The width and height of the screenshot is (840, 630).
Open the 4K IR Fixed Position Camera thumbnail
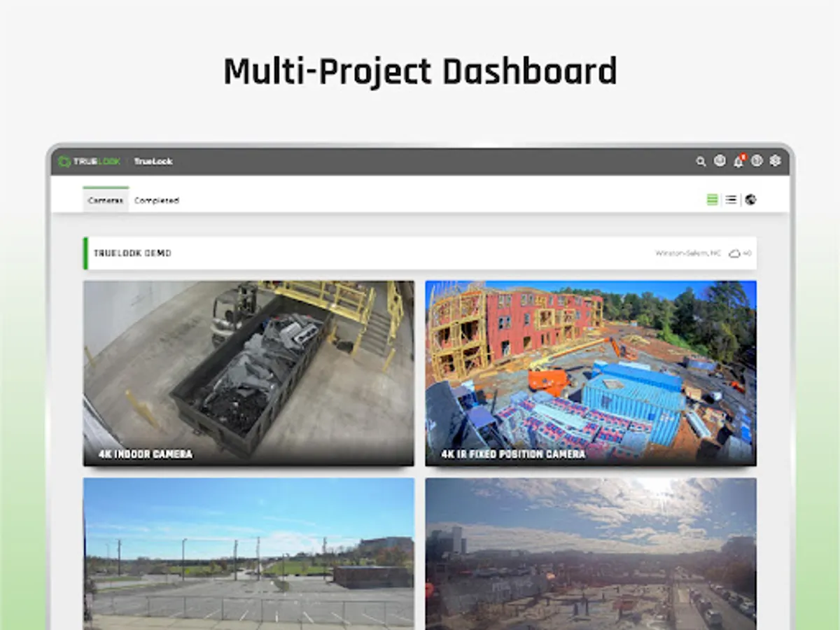(x=591, y=373)
